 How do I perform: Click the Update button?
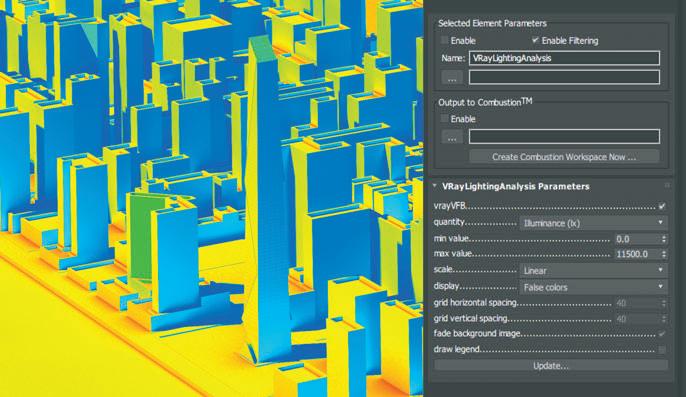pyautogui.click(x=551, y=365)
